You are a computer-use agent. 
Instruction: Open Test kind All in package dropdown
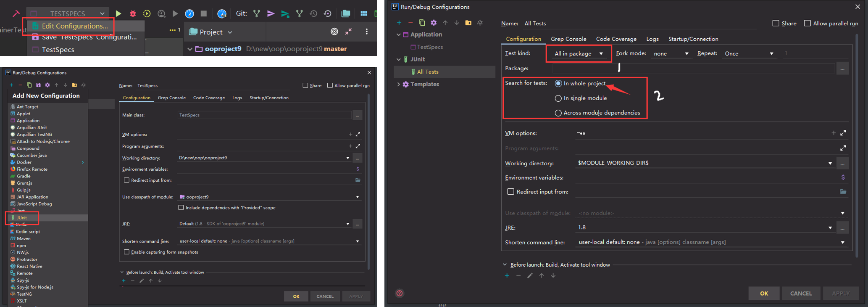coord(579,53)
